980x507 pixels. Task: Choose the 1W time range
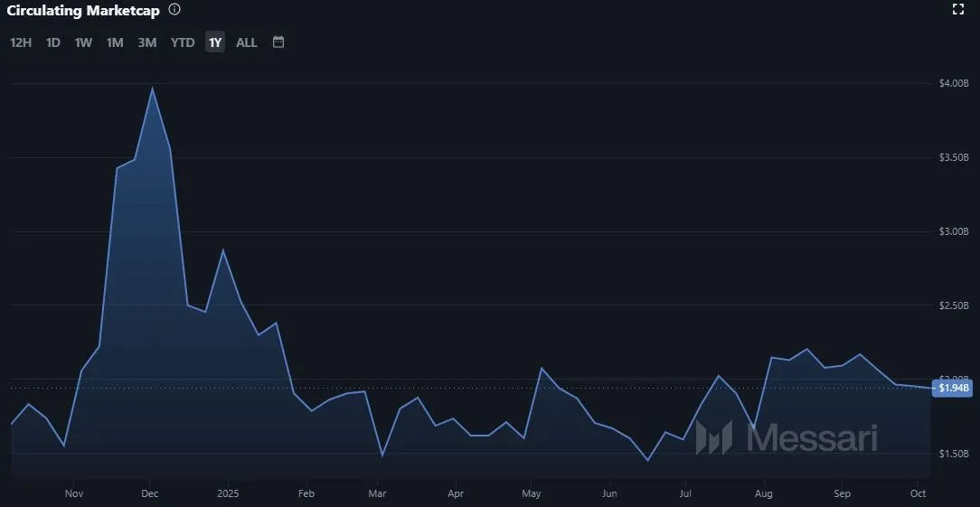[83, 42]
